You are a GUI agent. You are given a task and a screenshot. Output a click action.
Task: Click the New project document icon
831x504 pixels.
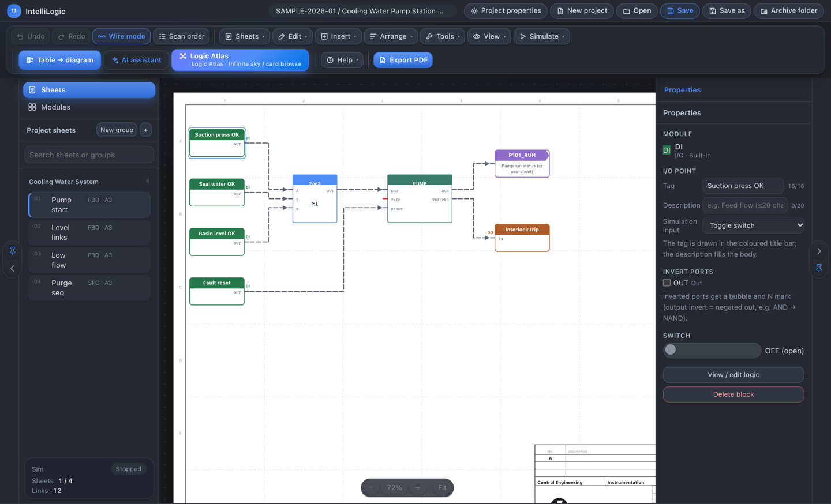pyautogui.click(x=560, y=11)
